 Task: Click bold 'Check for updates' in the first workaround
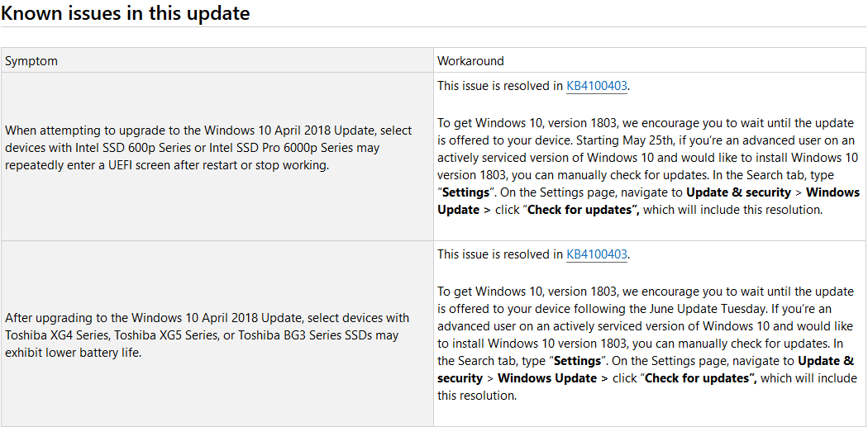tap(581, 210)
